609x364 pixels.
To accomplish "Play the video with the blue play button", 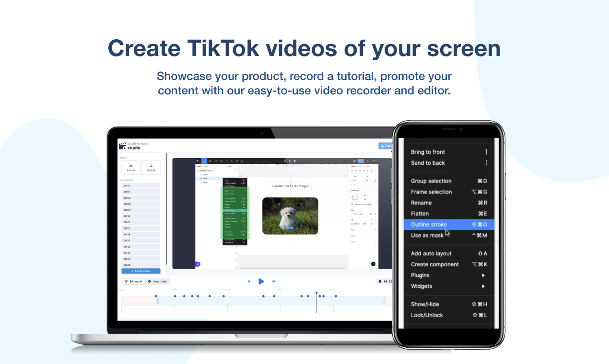I will point(261,281).
